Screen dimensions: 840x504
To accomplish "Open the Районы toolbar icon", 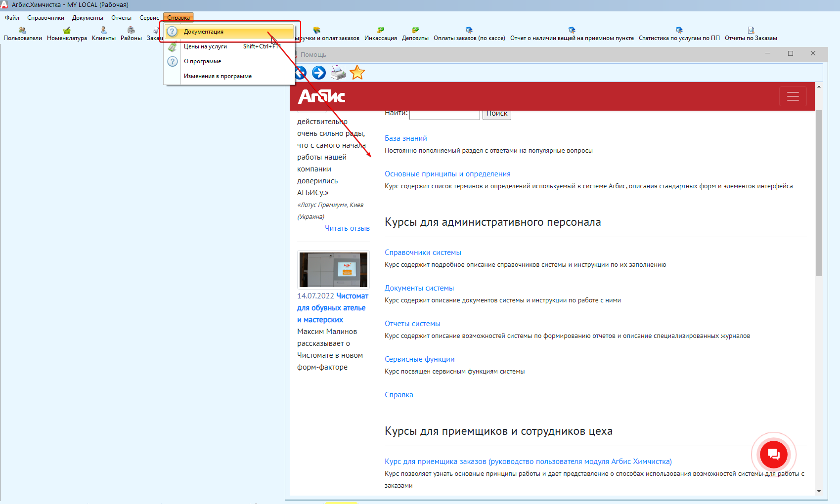I will point(131,34).
